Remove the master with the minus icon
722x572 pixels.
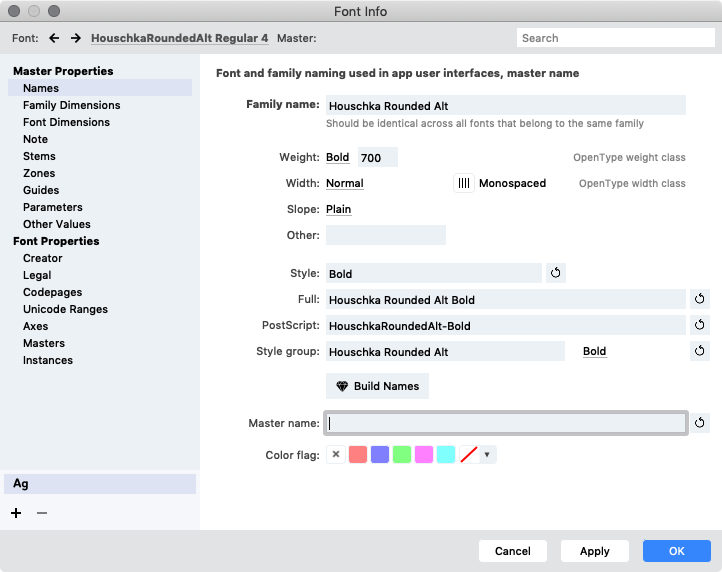(42, 513)
